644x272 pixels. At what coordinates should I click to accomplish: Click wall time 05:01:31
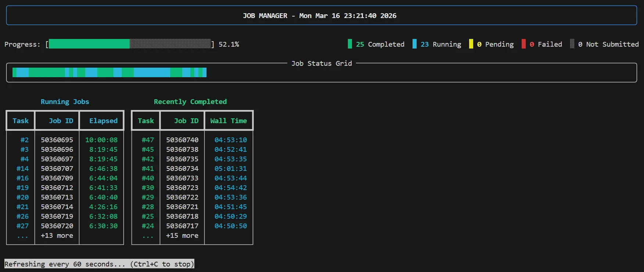(x=231, y=169)
